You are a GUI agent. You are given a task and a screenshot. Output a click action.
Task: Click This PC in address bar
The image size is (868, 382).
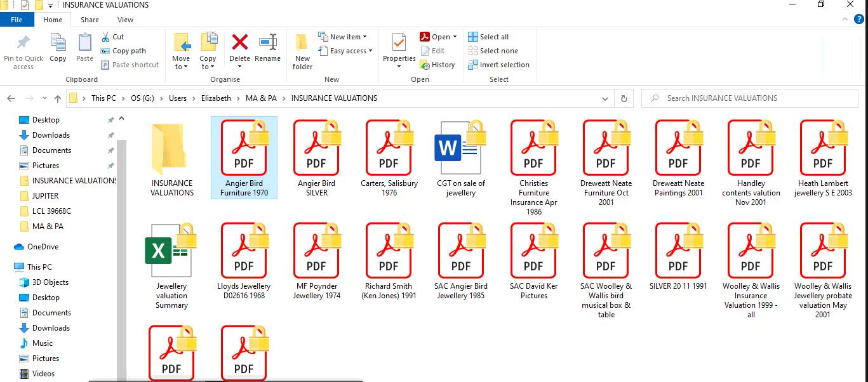(x=103, y=98)
